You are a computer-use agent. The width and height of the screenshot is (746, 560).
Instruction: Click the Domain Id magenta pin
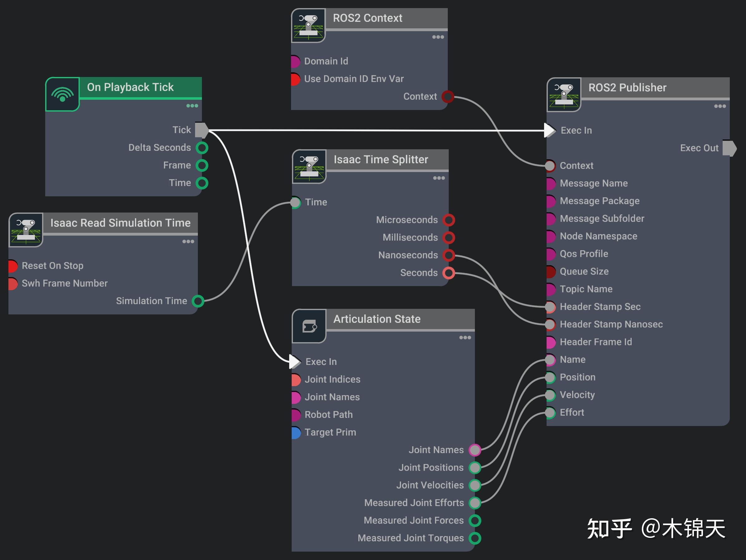pos(295,61)
